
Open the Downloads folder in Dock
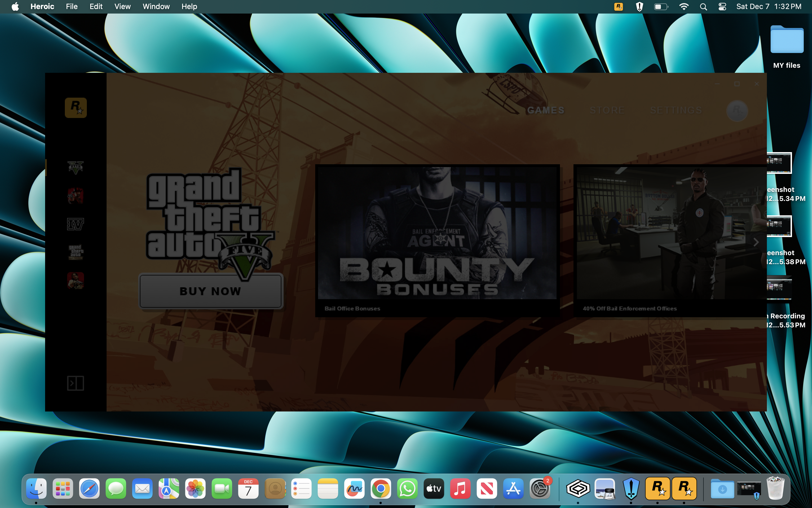722,489
